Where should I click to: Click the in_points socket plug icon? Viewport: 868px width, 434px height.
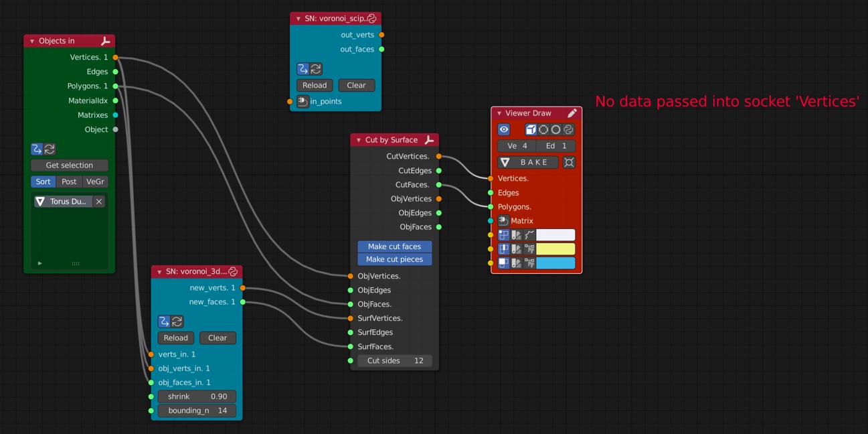click(302, 102)
